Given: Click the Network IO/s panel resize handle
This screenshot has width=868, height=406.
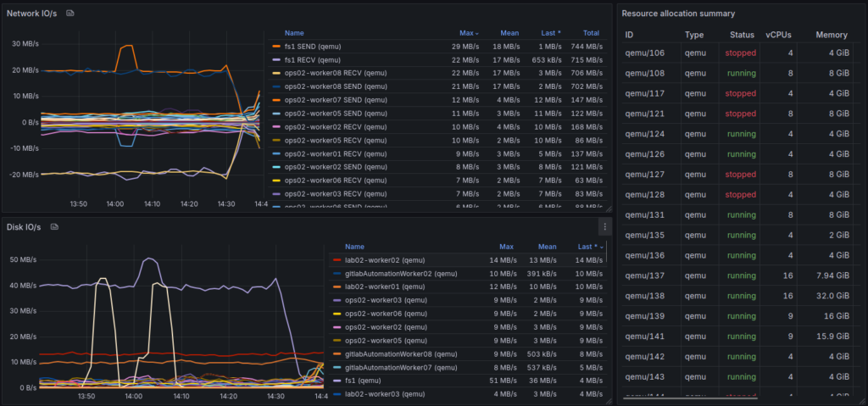Looking at the screenshot, I should click(x=607, y=208).
